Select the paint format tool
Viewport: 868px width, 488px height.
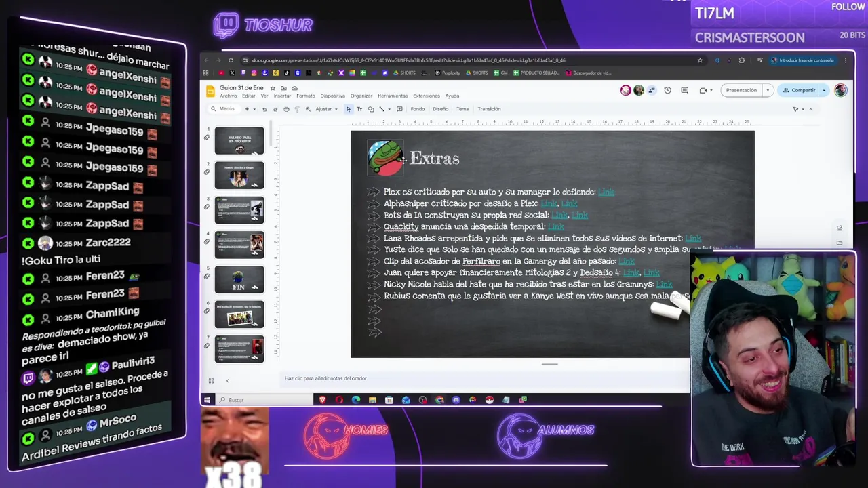(x=297, y=109)
